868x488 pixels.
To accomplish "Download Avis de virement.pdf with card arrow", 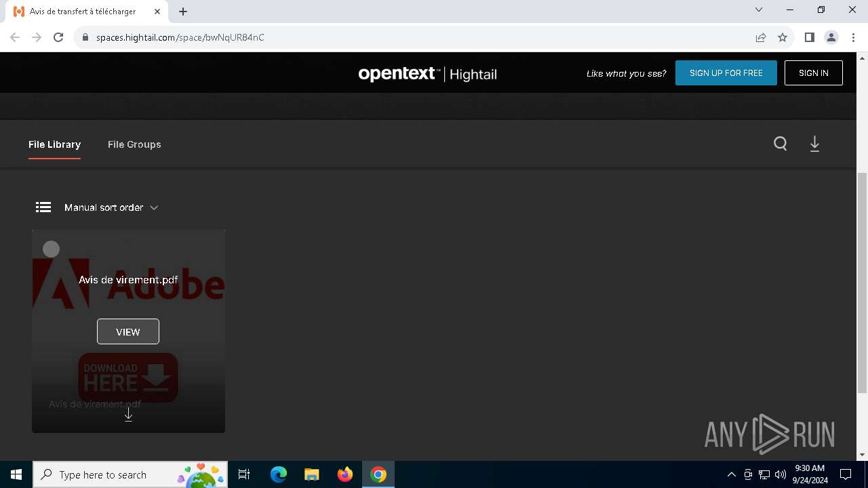I will 128,414.
